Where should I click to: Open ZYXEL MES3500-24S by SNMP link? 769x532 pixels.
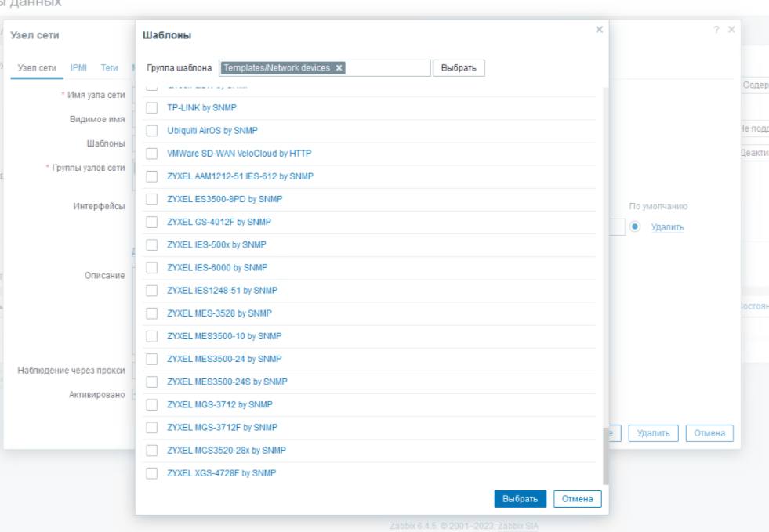(x=227, y=382)
